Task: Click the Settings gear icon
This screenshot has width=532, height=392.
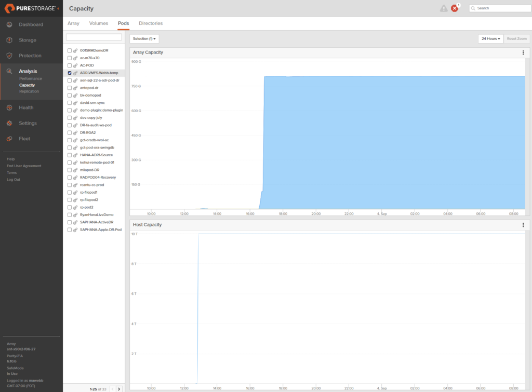Action: coord(9,123)
